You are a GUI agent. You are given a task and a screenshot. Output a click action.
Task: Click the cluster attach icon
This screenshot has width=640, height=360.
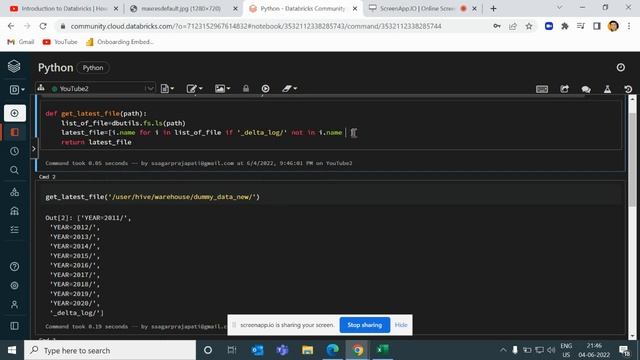(x=41, y=88)
